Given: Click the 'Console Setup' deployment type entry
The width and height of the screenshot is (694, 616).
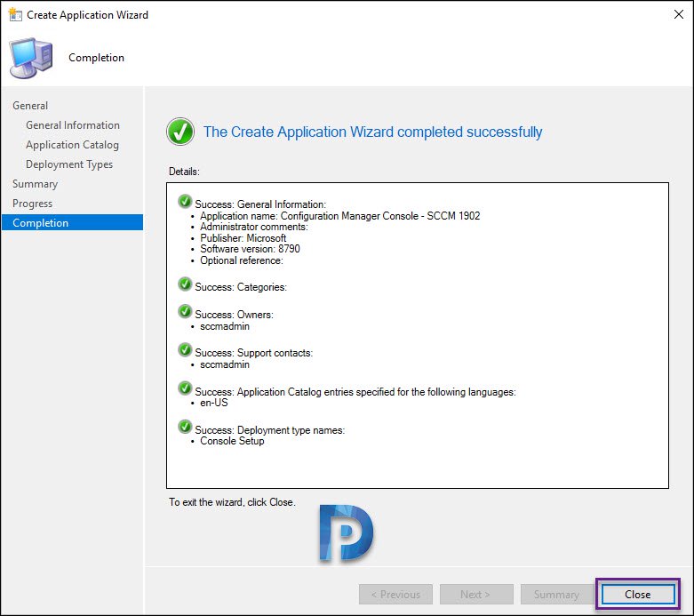Looking at the screenshot, I should click(232, 441).
